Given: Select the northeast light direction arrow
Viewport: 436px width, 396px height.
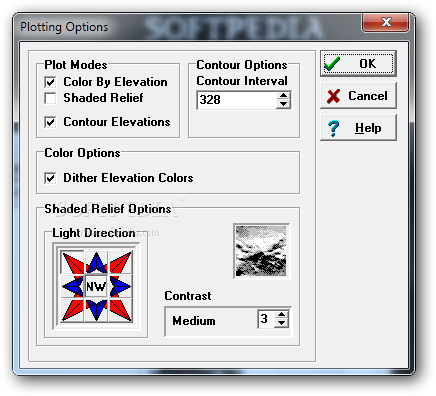Looking at the screenshot, I should coord(120,263).
